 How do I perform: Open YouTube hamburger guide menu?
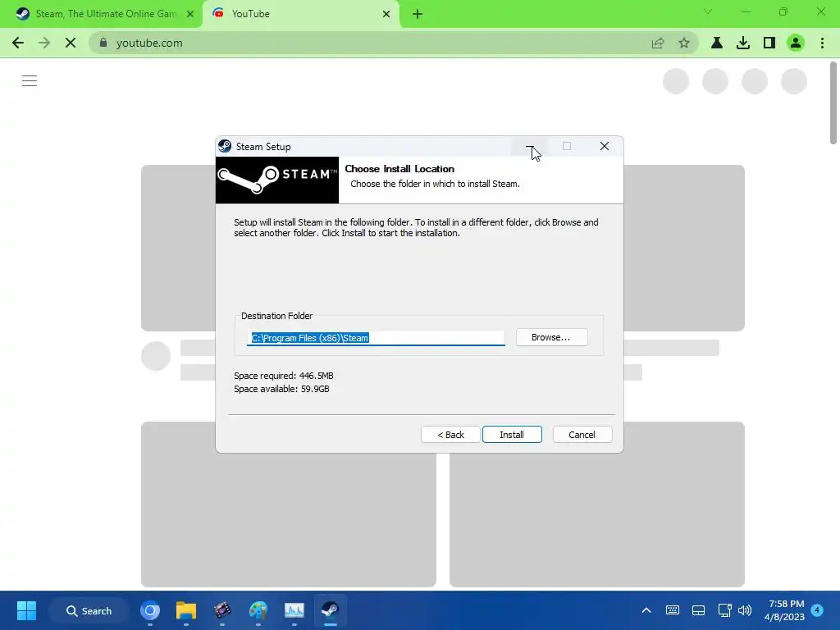point(30,81)
